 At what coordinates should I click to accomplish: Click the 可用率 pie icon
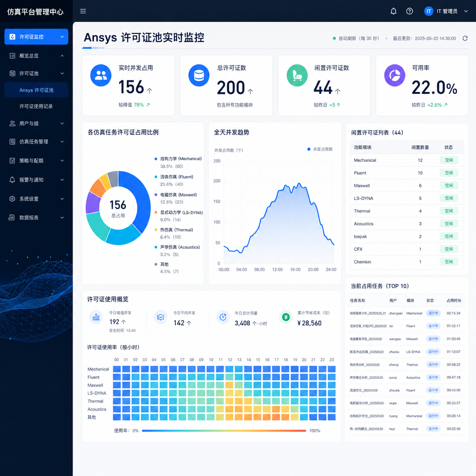[395, 75]
